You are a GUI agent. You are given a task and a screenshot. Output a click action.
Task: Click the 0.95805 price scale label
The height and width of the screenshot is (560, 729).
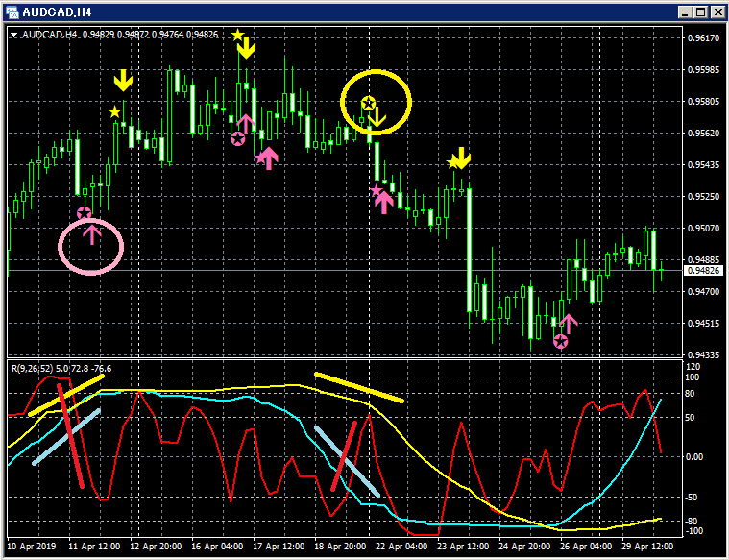(x=703, y=102)
